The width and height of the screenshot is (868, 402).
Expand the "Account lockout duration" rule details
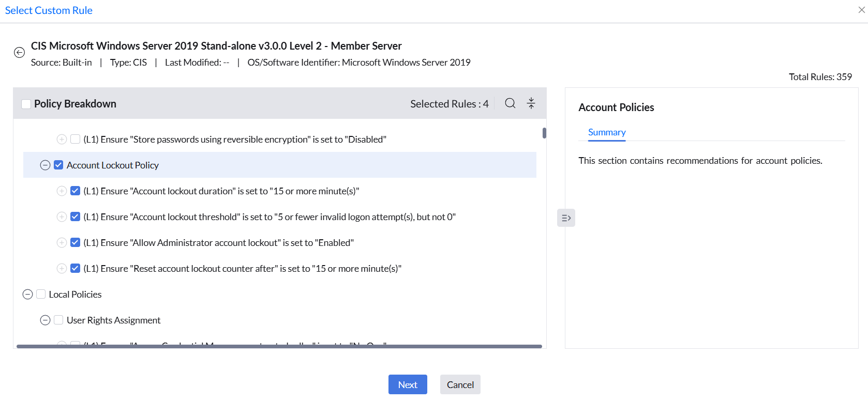(62, 191)
